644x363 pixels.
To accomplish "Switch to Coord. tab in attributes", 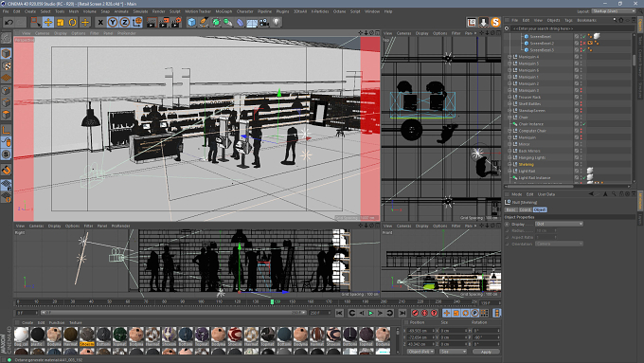I will click(525, 209).
